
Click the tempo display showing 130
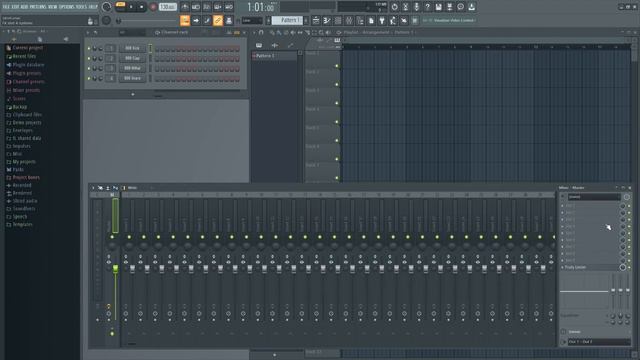point(167,7)
